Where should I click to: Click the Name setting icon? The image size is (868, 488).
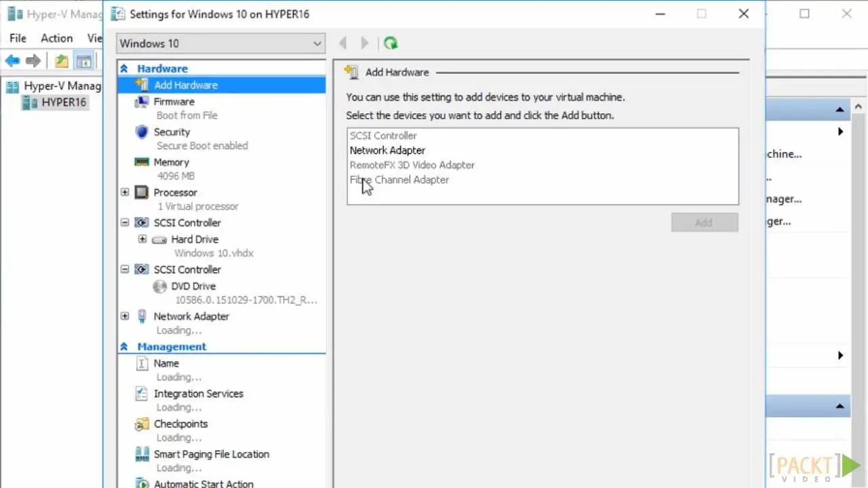click(x=142, y=363)
